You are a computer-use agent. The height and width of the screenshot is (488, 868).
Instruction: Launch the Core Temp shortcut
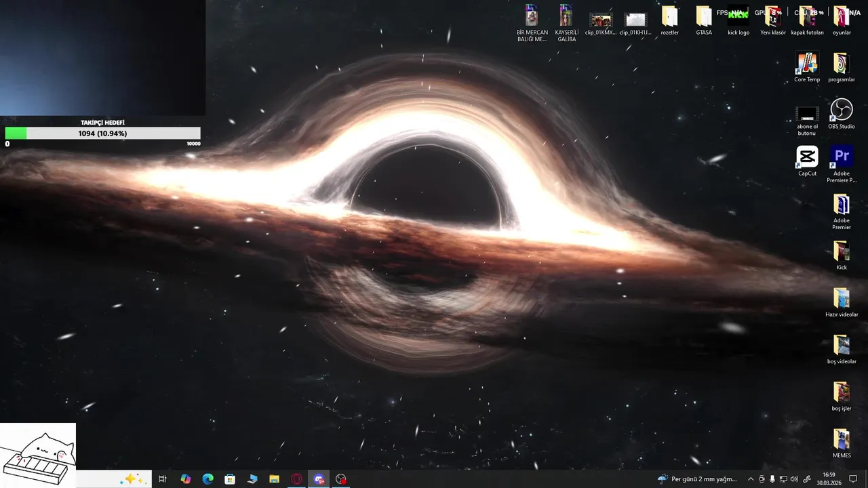point(807,68)
